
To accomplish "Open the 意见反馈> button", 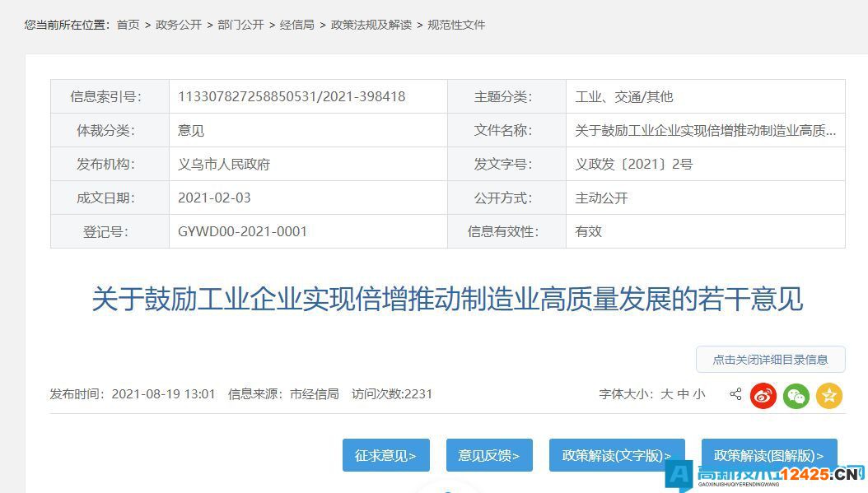I will pos(489,455).
